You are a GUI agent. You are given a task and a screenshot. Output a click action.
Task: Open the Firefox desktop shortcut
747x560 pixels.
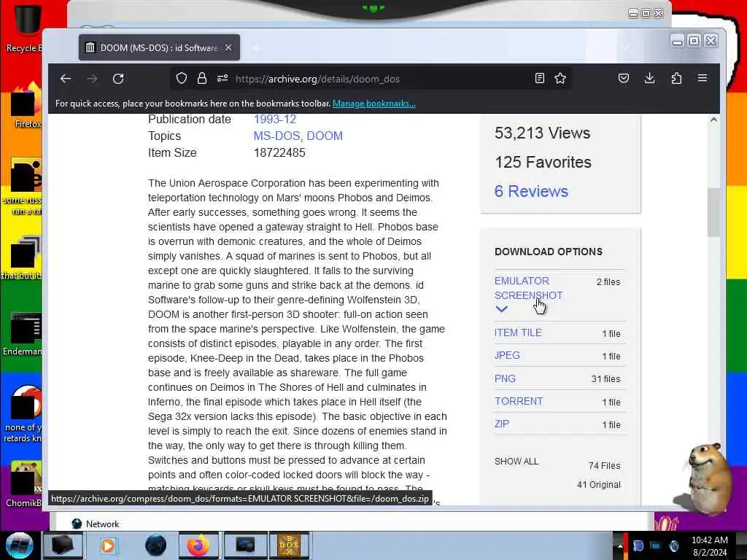coord(26,106)
